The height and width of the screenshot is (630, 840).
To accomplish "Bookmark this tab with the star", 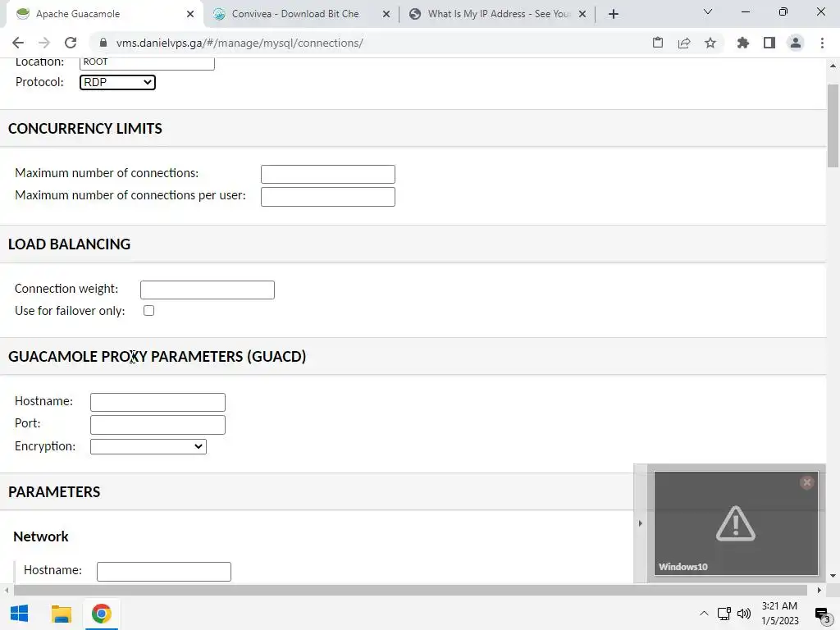I will pyautogui.click(x=710, y=43).
